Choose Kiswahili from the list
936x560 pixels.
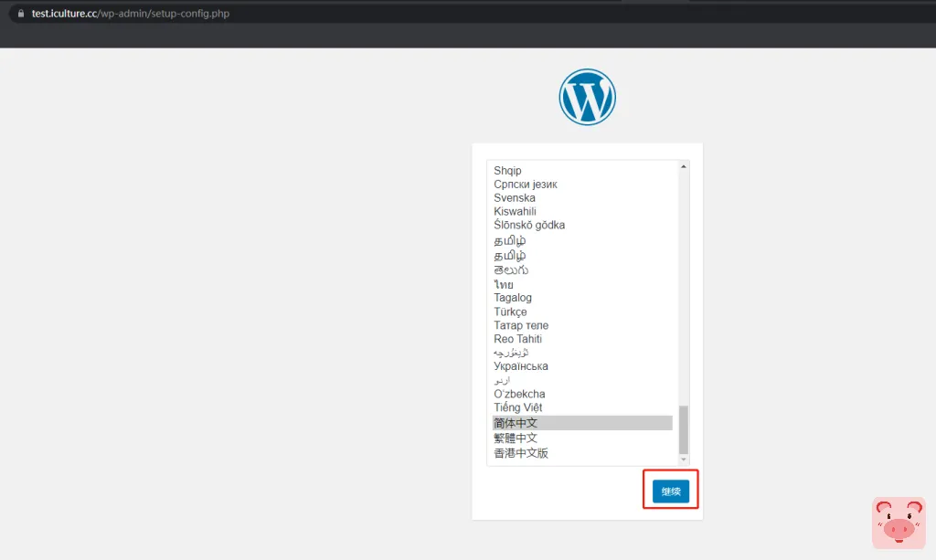tap(582, 212)
